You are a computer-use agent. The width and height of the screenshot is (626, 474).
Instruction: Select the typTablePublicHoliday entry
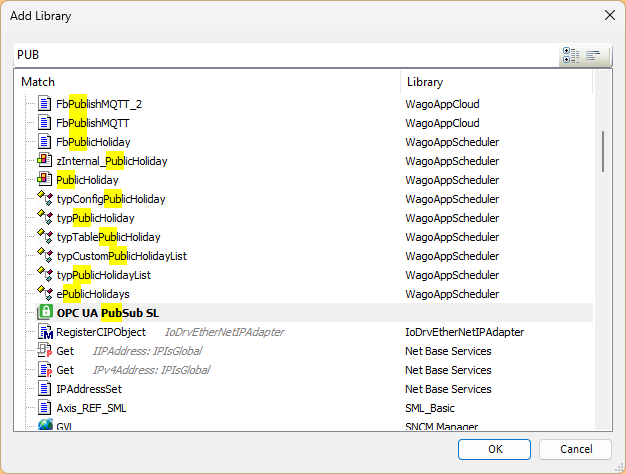(x=108, y=237)
